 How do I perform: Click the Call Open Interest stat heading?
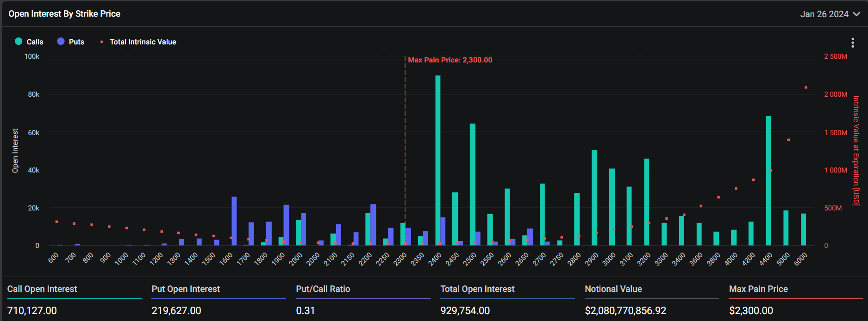point(42,289)
